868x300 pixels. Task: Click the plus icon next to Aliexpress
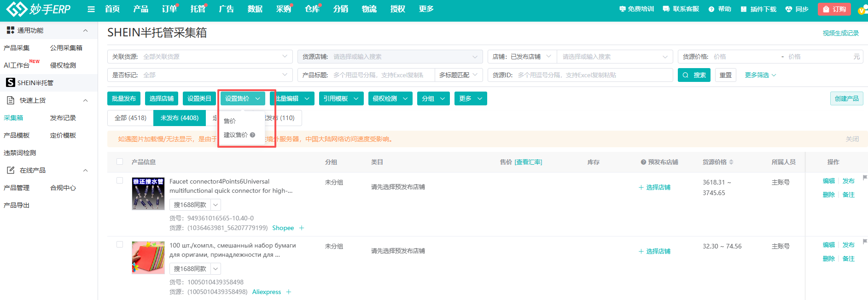coord(289,292)
